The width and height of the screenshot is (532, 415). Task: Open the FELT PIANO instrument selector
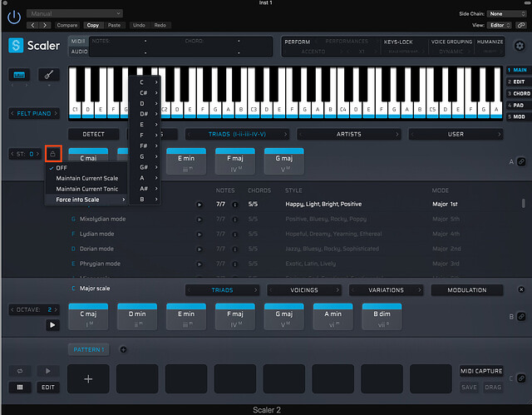pos(34,113)
